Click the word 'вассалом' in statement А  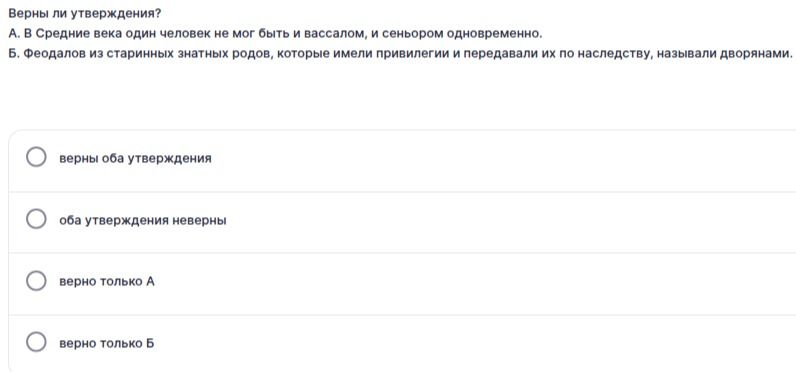(x=334, y=34)
